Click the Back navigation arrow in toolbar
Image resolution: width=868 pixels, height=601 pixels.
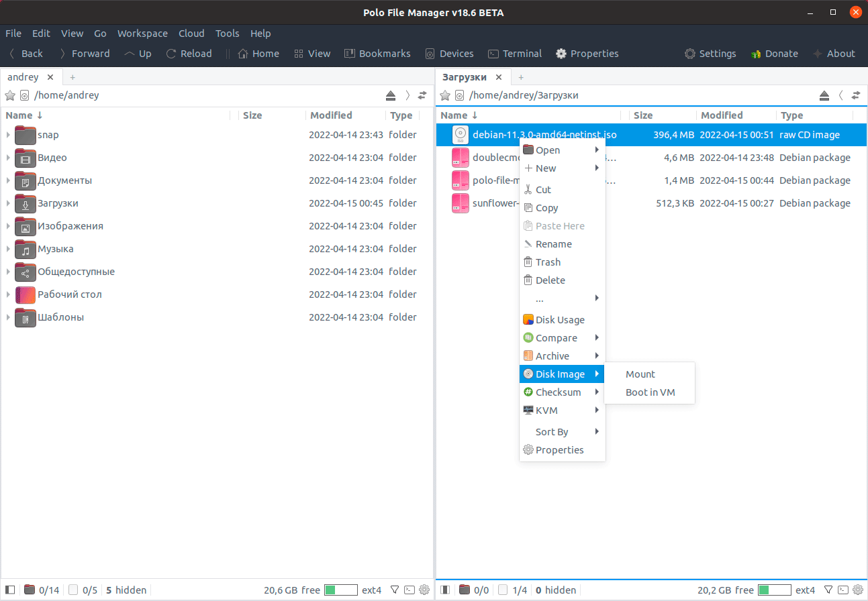26,54
